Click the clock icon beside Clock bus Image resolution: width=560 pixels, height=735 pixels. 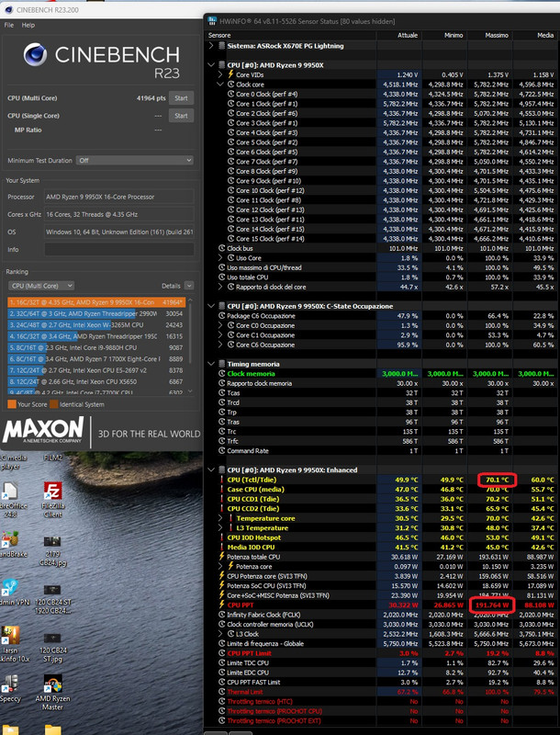[x=222, y=248]
